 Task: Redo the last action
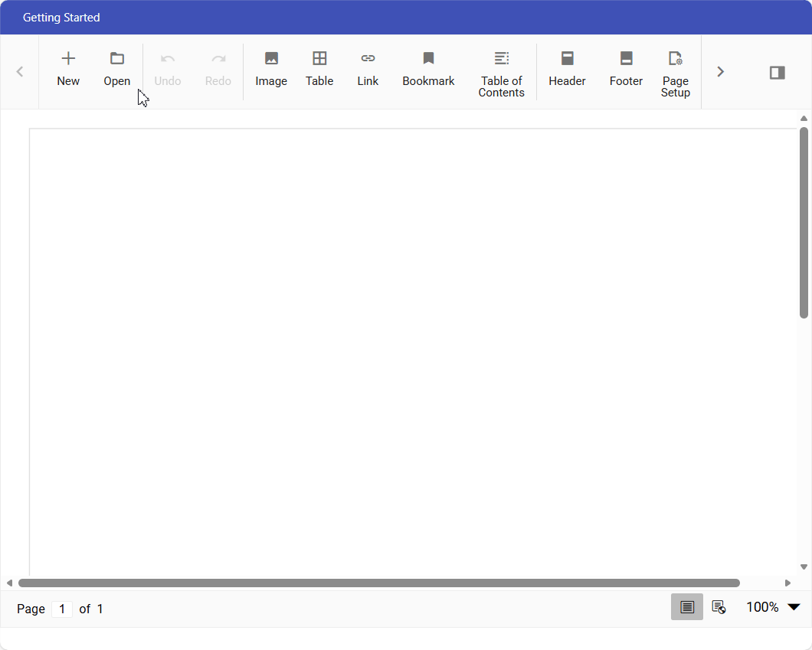pos(218,69)
